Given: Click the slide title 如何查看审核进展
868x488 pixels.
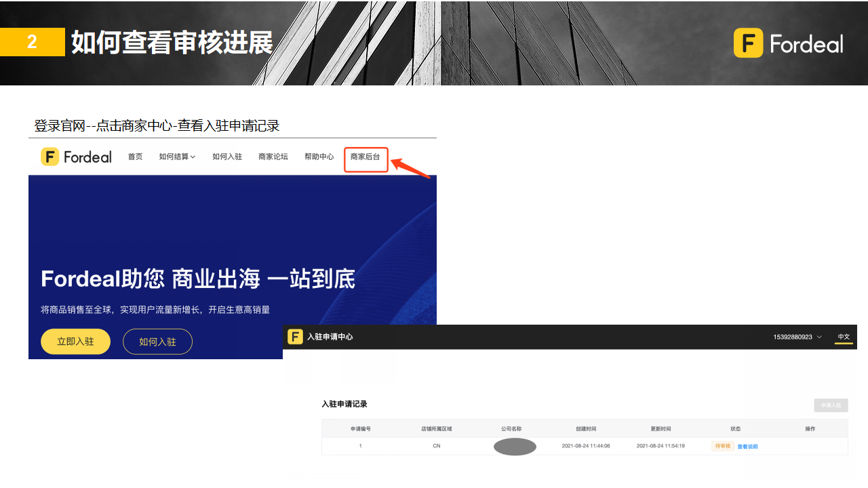Looking at the screenshot, I should click(172, 42).
